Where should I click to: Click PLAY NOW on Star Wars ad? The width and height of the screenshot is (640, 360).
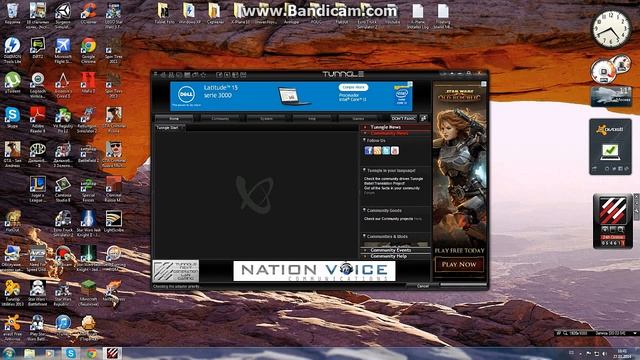pyautogui.click(x=459, y=264)
